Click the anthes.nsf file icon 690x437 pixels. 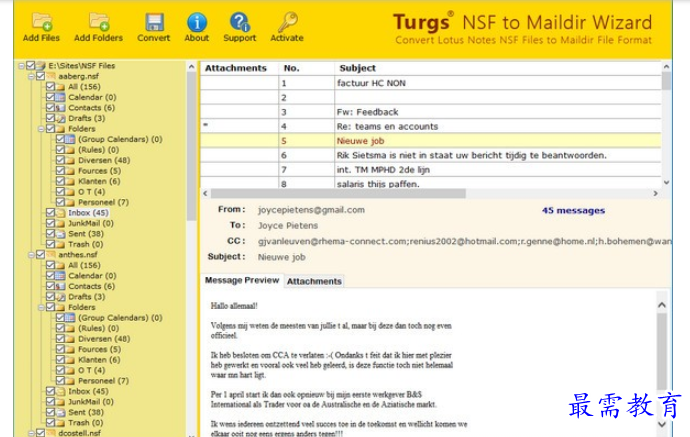click(51, 255)
